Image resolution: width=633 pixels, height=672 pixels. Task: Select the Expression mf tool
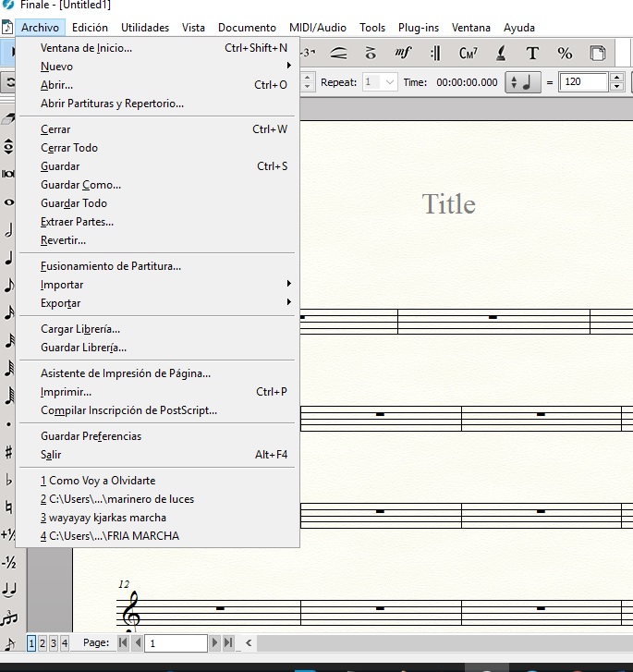pyautogui.click(x=403, y=53)
